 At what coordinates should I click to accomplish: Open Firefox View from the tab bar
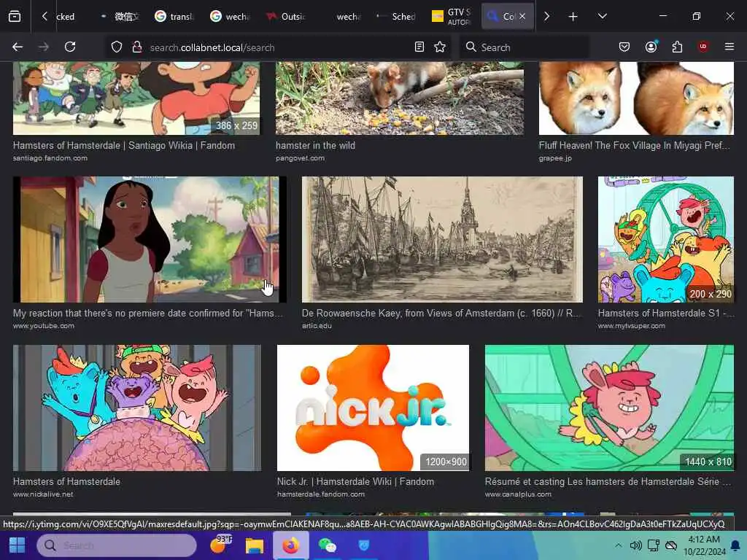15,16
